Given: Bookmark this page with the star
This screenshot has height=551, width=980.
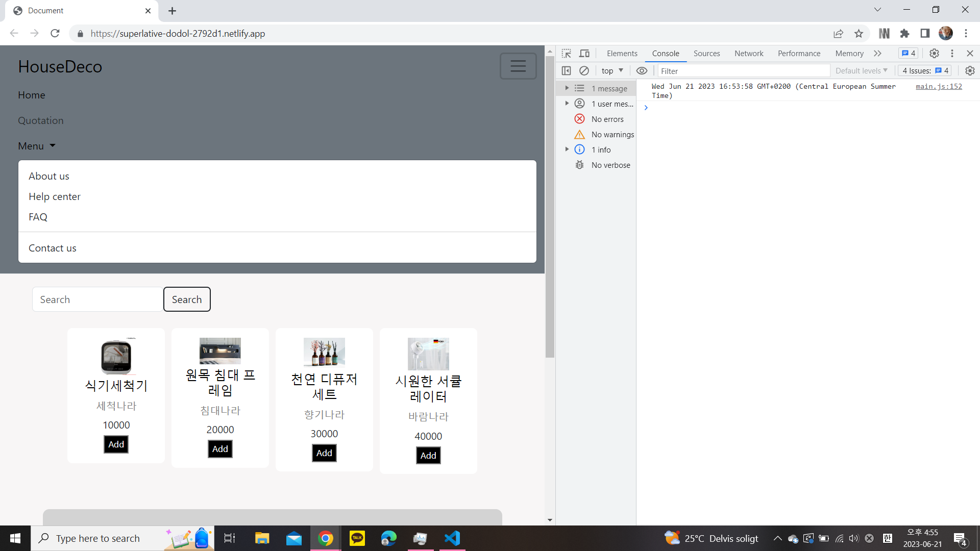Looking at the screenshot, I should 859,33.
